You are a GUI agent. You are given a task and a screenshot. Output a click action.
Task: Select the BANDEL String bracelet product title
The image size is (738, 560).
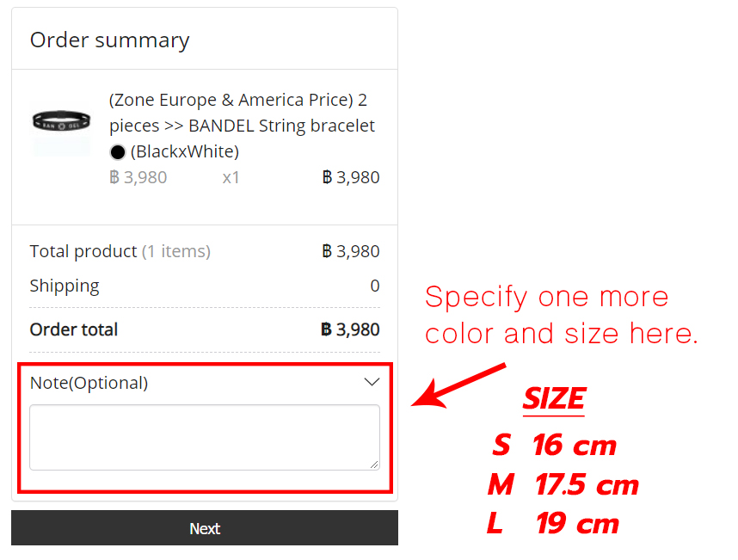pos(242,126)
